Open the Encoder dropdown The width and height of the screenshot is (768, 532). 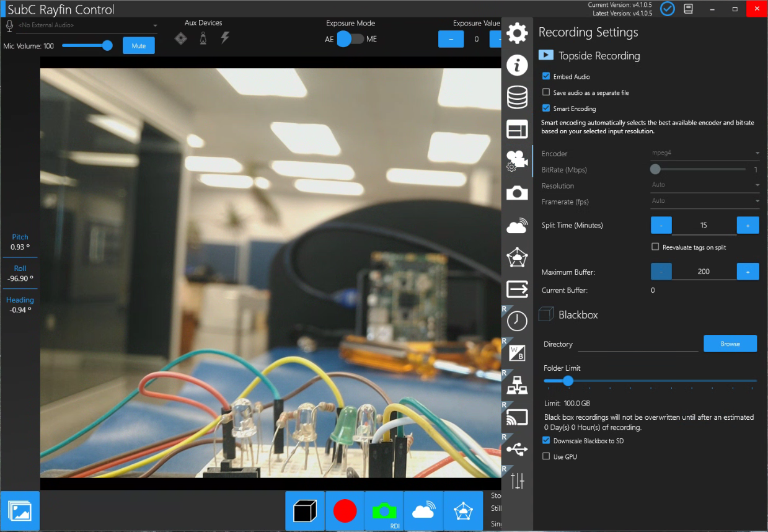705,153
